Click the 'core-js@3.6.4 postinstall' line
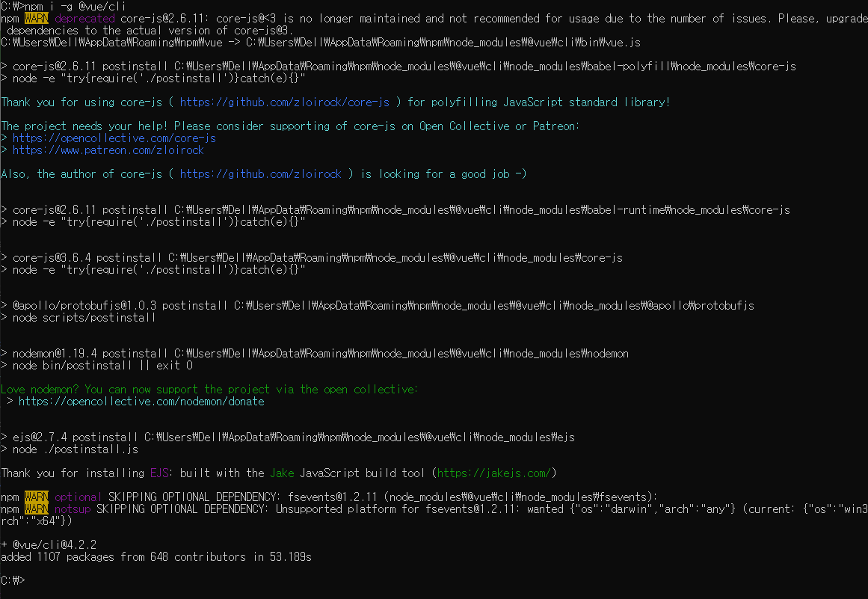The image size is (868, 599). (312, 257)
